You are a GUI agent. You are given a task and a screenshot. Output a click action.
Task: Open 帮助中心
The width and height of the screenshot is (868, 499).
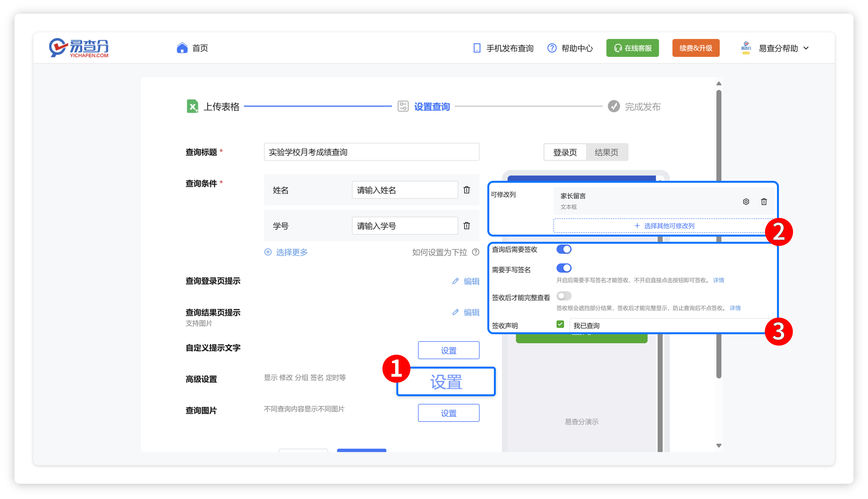click(x=577, y=48)
